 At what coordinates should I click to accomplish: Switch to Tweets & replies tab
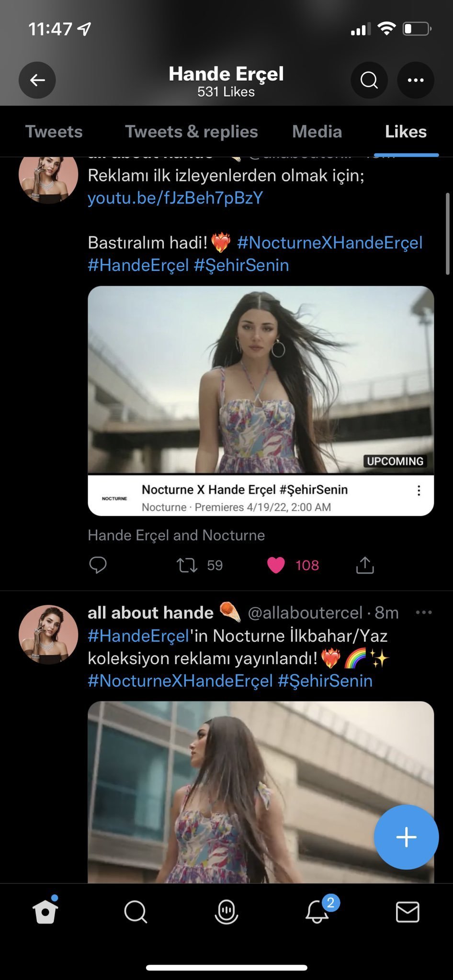tap(192, 132)
